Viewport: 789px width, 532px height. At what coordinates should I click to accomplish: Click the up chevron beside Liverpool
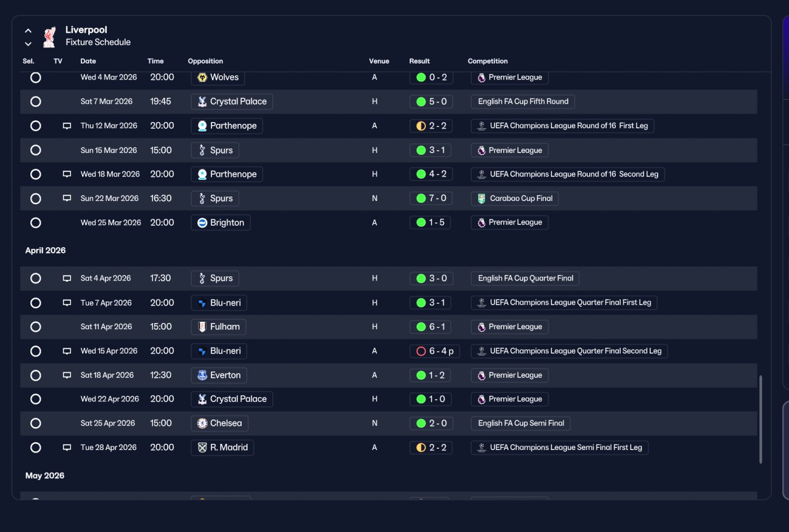(28, 30)
